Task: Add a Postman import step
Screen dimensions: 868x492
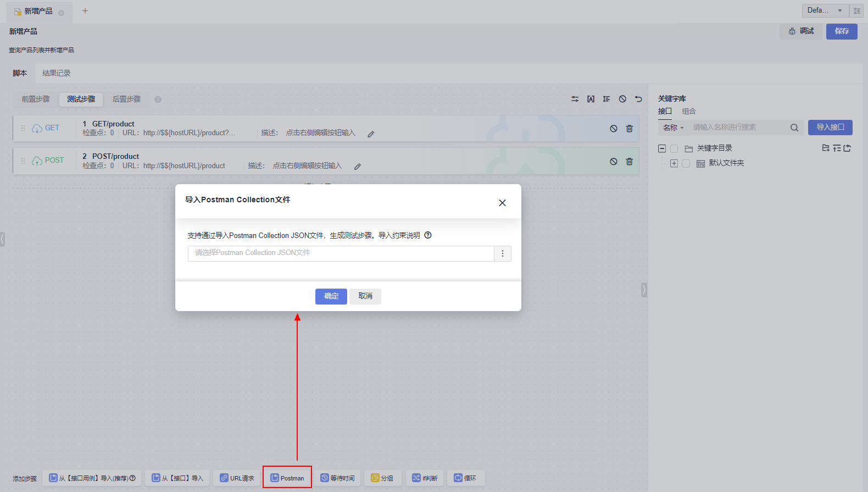Action: pyautogui.click(x=287, y=478)
